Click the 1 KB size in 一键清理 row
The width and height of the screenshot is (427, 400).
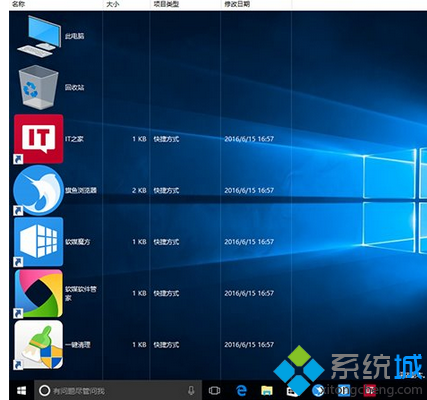139,344
